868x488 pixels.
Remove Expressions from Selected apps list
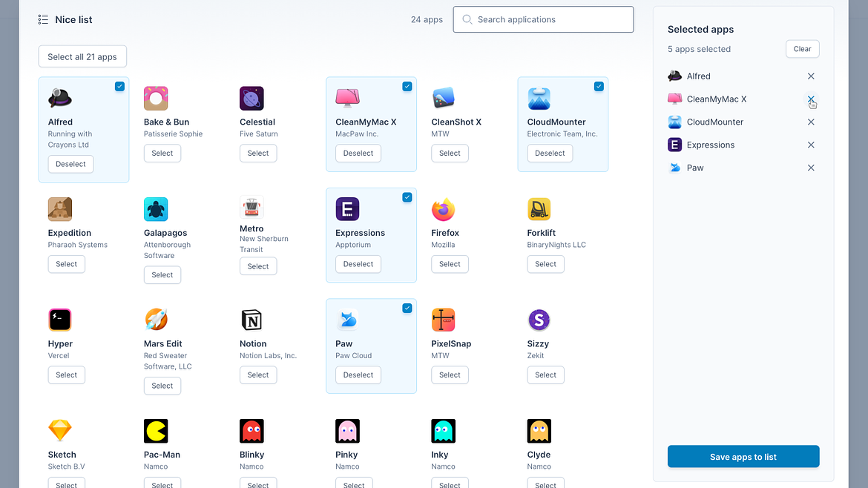(811, 145)
